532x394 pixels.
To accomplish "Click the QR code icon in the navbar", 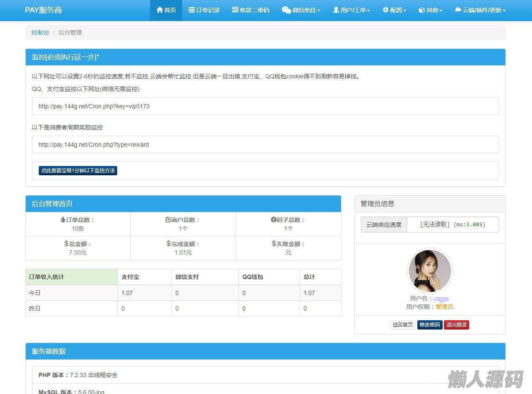I will pos(235,10).
